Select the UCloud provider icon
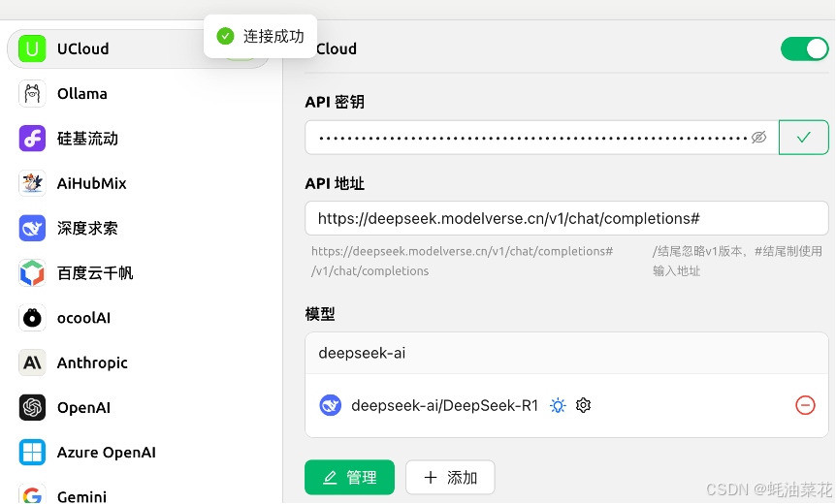 coord(32,49)
